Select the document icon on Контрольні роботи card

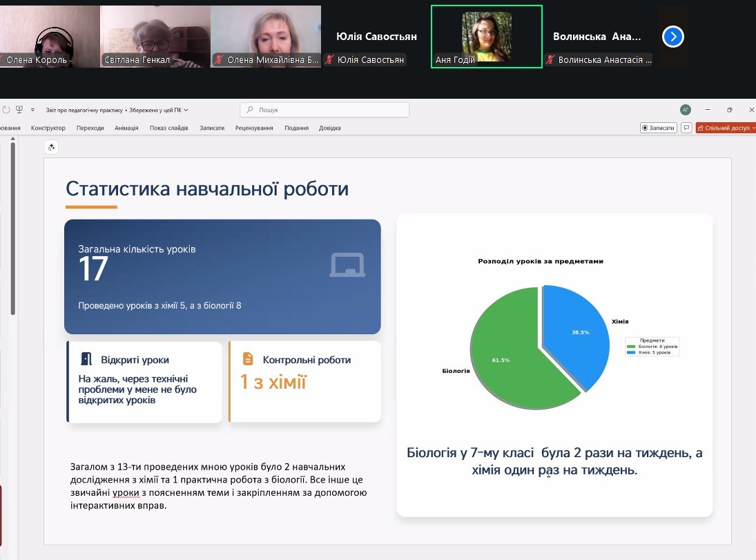coord(248,359)
